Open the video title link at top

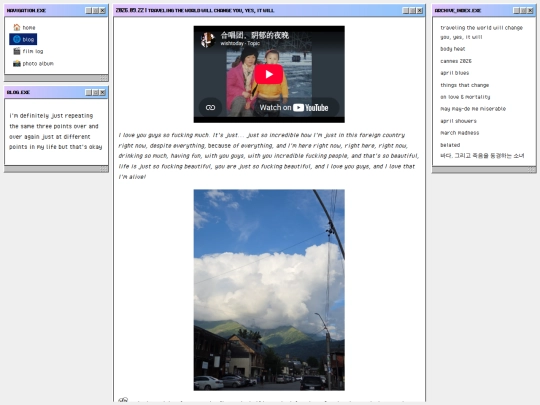[x=255, y=35]
